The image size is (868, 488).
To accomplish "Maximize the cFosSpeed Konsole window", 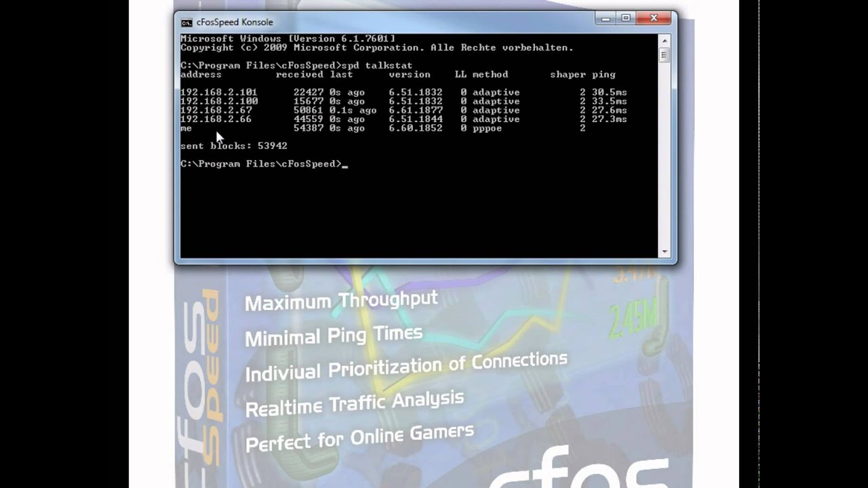I will coord(626,18).
